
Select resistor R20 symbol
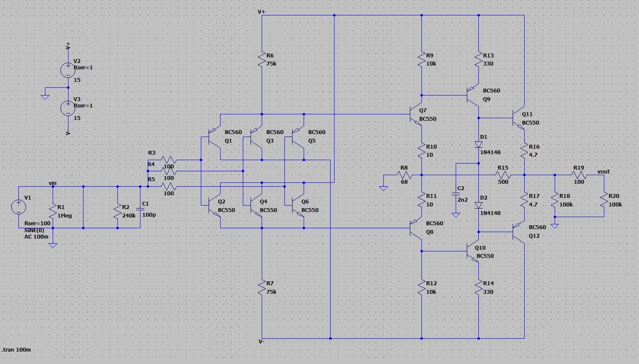pyautogui.click(x=604, y=200)
